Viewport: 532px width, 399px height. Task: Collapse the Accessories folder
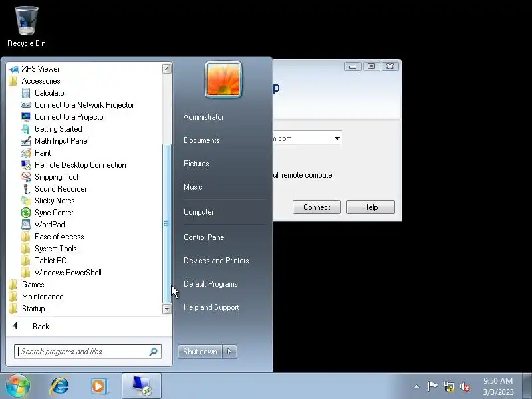click(x=35, y=81)
